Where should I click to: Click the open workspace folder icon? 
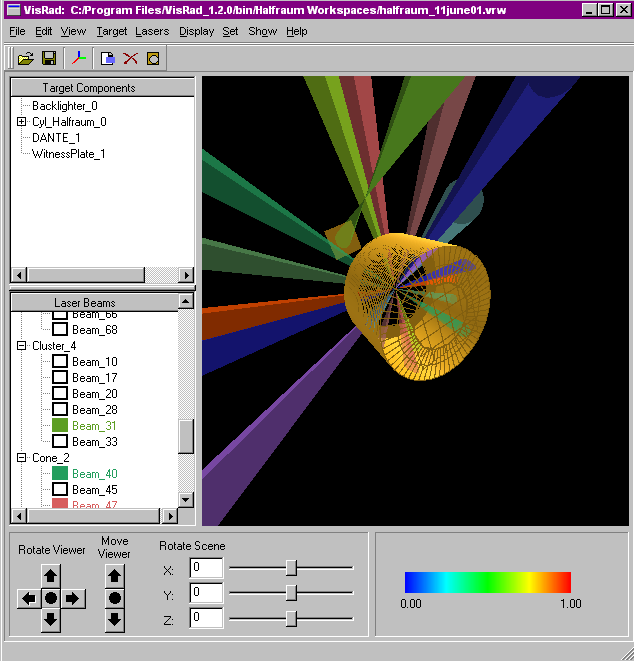pyautogui.click(x=26, y=58)
